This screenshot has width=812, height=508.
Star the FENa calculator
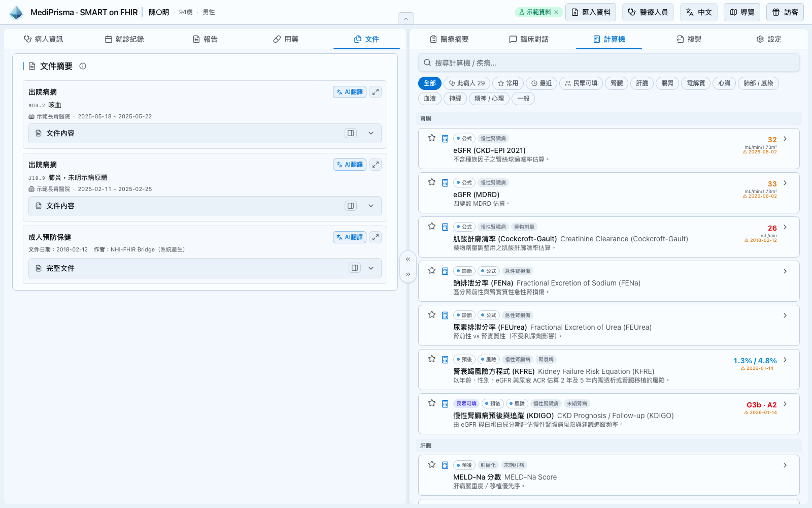(432, 270)
